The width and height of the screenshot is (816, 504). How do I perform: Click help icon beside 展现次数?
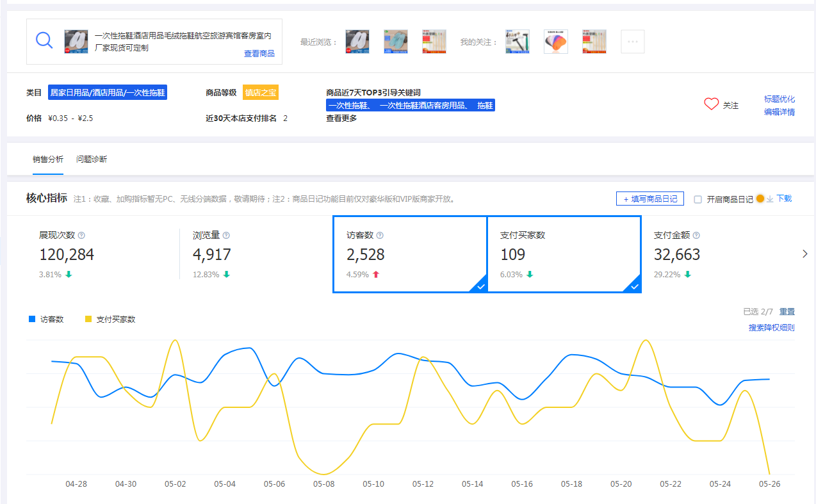tap(81, 236)
